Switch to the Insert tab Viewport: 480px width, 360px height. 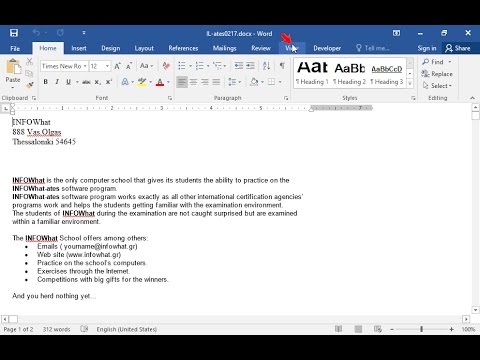(x=79, y=48)
